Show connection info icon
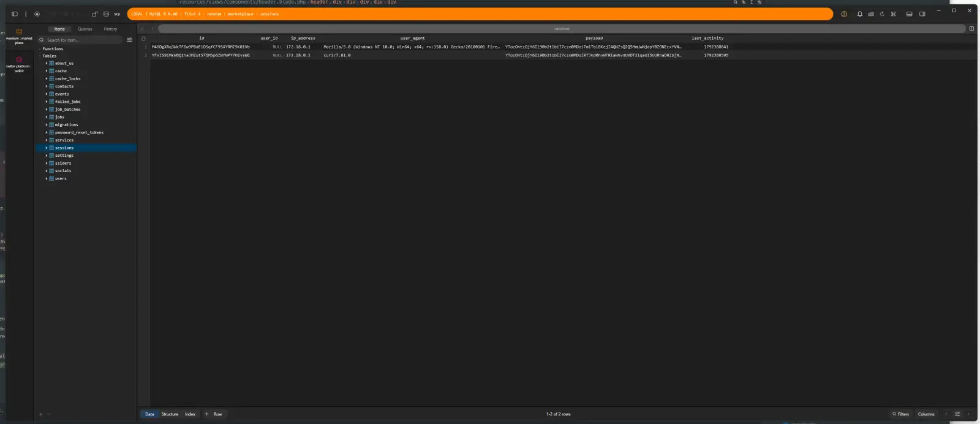980x424 pixels. click(844, 14)
